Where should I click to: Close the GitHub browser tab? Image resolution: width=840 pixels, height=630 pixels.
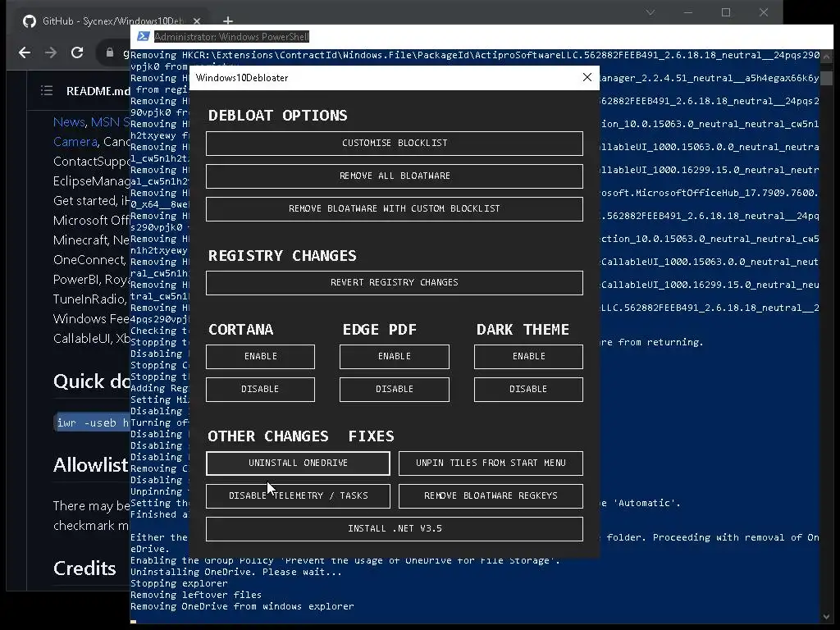coord(197,21)
